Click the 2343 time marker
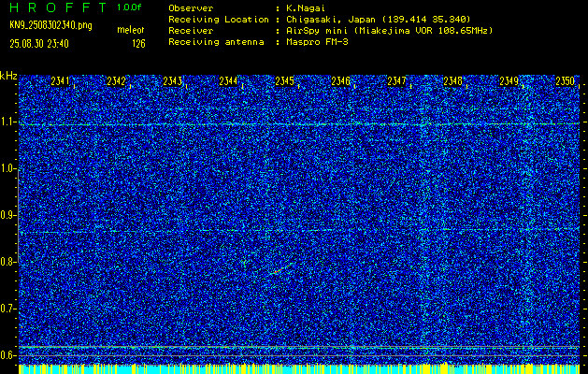The image size is (588, 374). point(173,80)
